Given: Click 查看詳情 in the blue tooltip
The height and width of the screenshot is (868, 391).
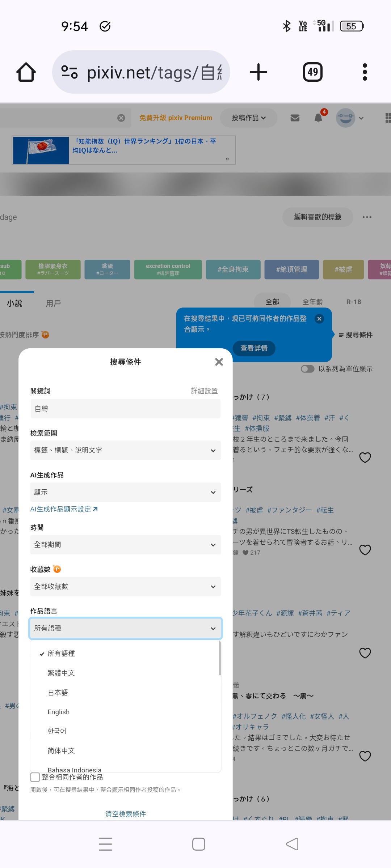Looking at the screenshot, I should click(254, 348).
